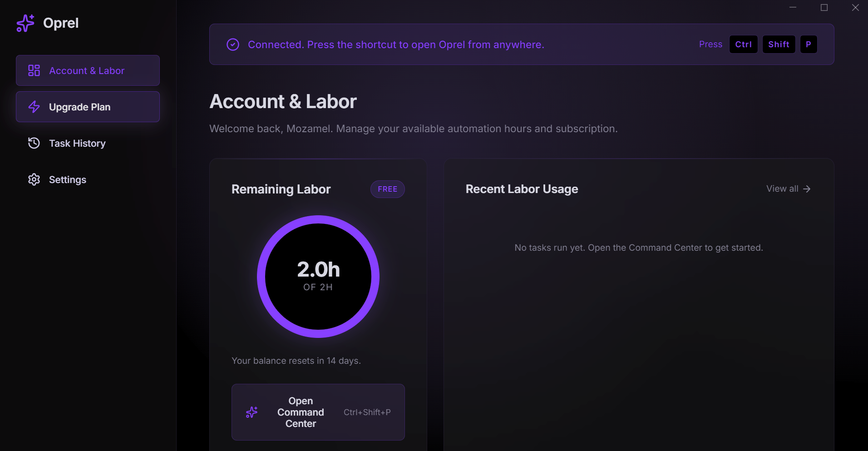Click the Settings gear icon
The width and height of the screenshot is (868, 451).
pos(34,179)
